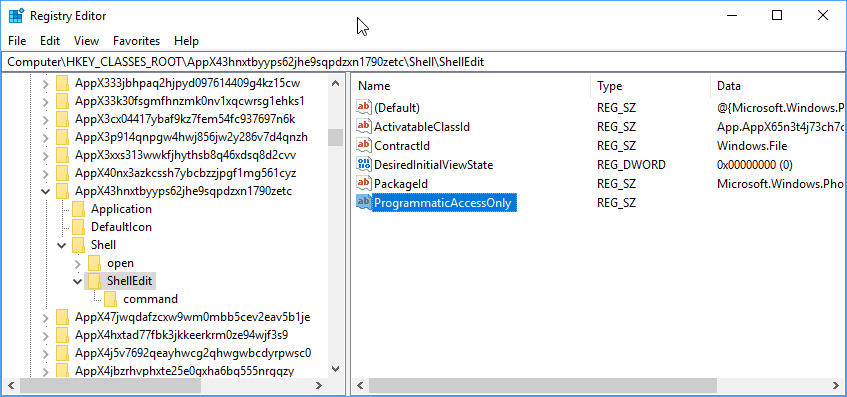847x397 pixels.
Task: Click the (Default) string value icon
Action: 365,107
